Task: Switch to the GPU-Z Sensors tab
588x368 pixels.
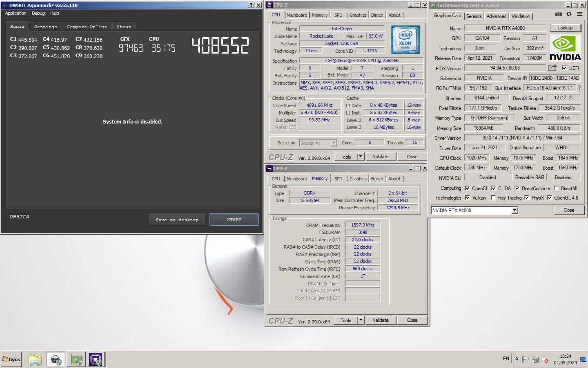Action: click(474, 16)
